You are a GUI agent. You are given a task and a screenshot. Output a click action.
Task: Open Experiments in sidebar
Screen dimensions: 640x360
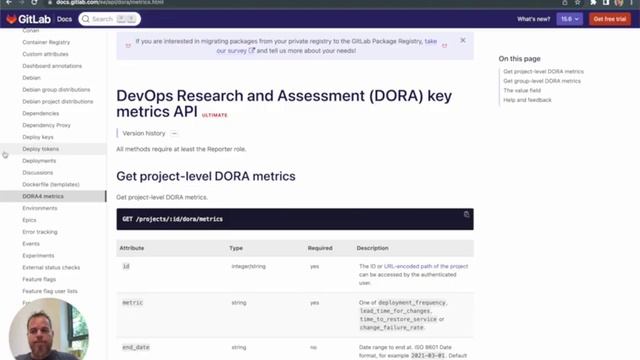coord(38,255)
